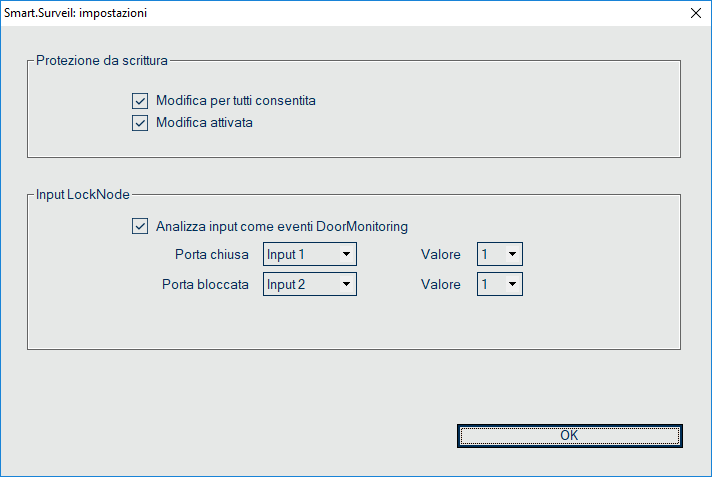Uncheck 'Modifica per tutti consentita' checkbox
The width and height of the screenshot is (712, 477).
pos(139,101)
